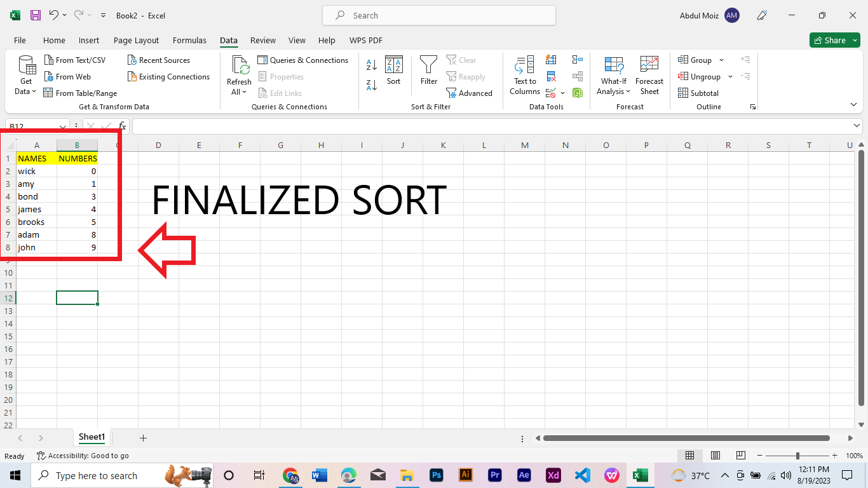This screenshot has height=488, width=868.
Task: Click the Remove Duplicates icon
Action: point(550,76)
